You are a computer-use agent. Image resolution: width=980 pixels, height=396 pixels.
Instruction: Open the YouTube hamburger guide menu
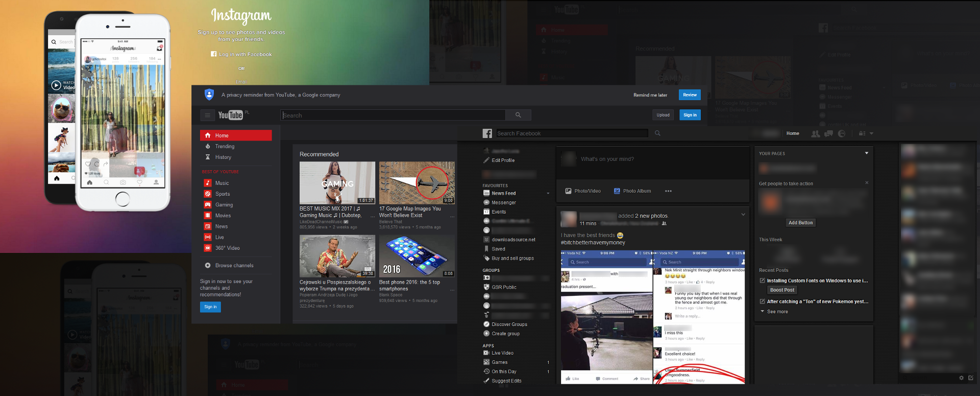(207, 115)
